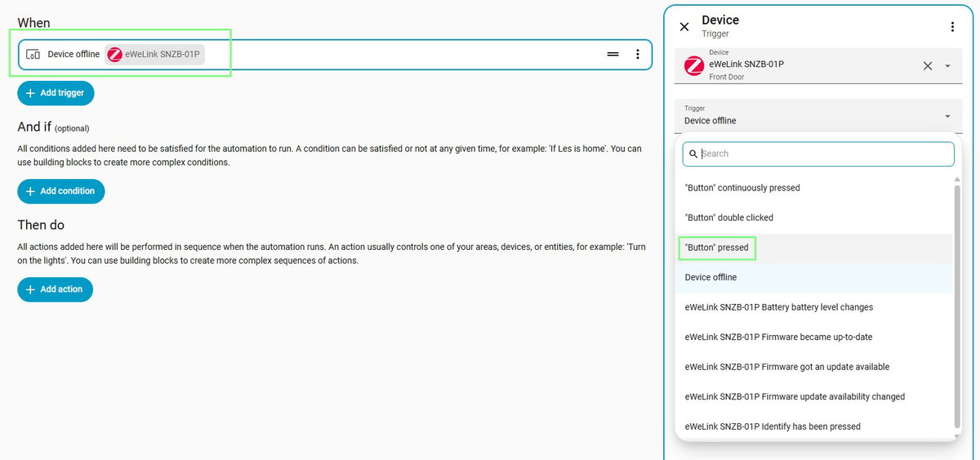Screen dimensions: 980x460
Task: Click the Add trigger button
Action: [x=56, y=93]
